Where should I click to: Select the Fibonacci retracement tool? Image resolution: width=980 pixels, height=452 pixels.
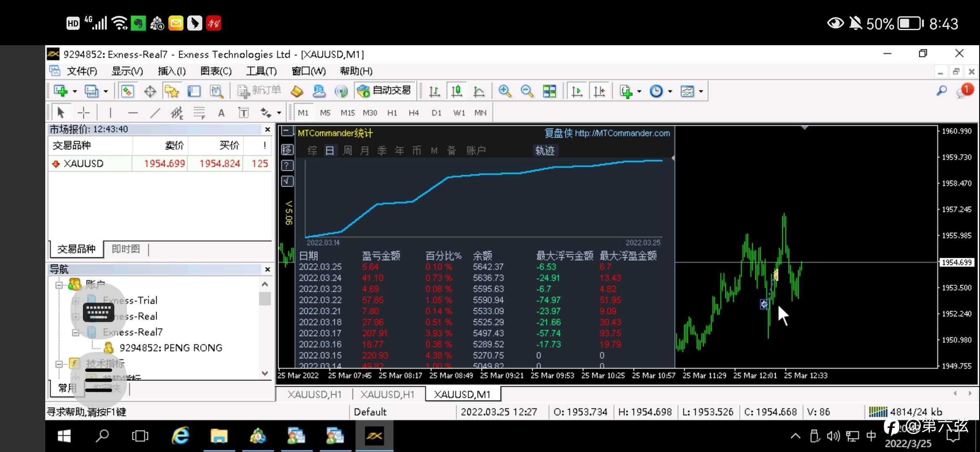pyautogui.click(x=199, y=113)
